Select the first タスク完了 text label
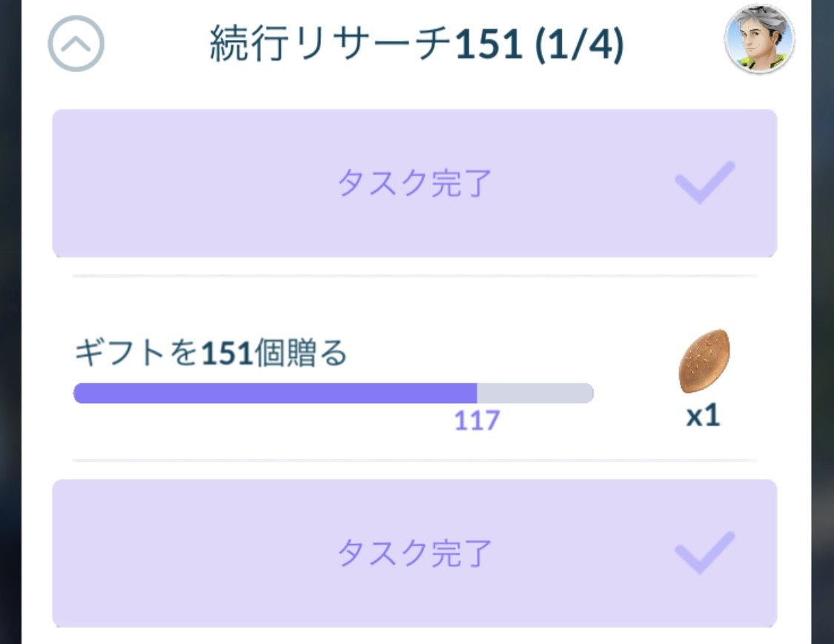Viewport: 834px width, 644px height. [x=414, y=183]
